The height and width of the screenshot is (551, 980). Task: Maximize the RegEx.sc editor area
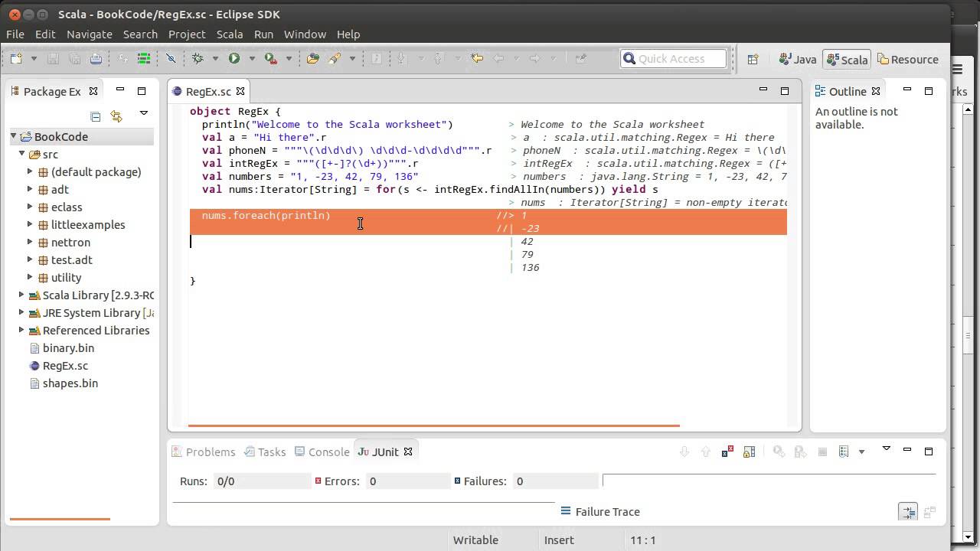click(x=785, y=90)
